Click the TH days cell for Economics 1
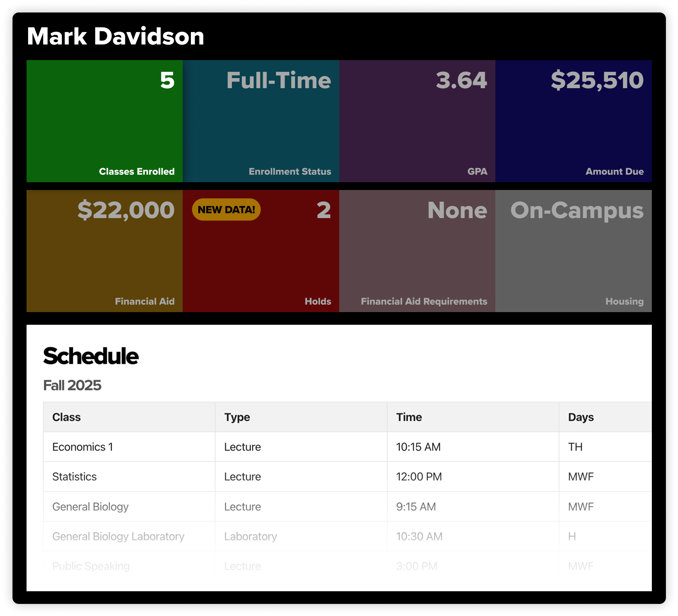 605,447
